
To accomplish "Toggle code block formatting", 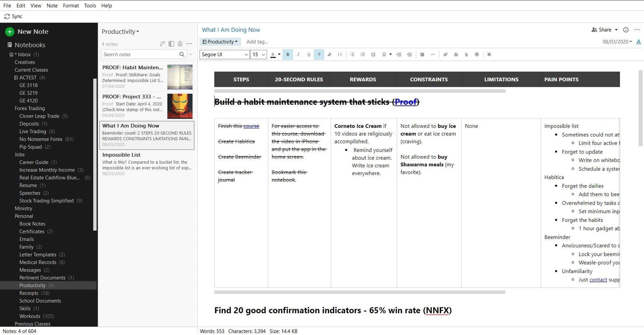I will click(x=340, y=54).
